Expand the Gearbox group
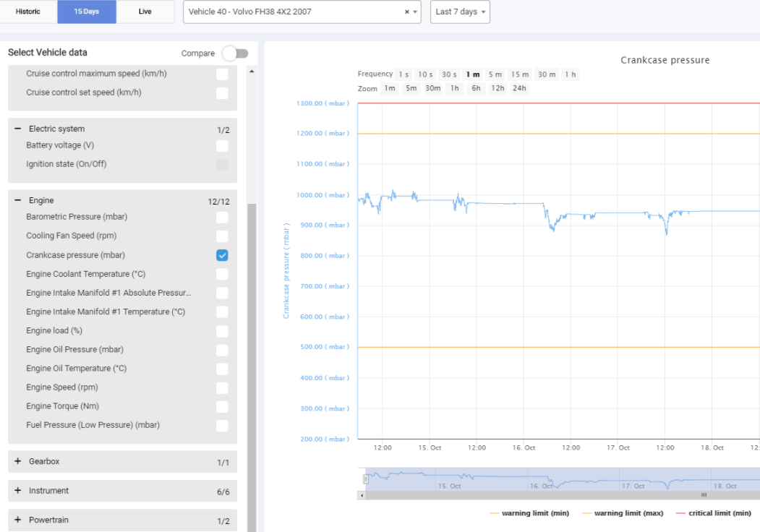This screenshot has height=532, width=760. click(18, 461)
